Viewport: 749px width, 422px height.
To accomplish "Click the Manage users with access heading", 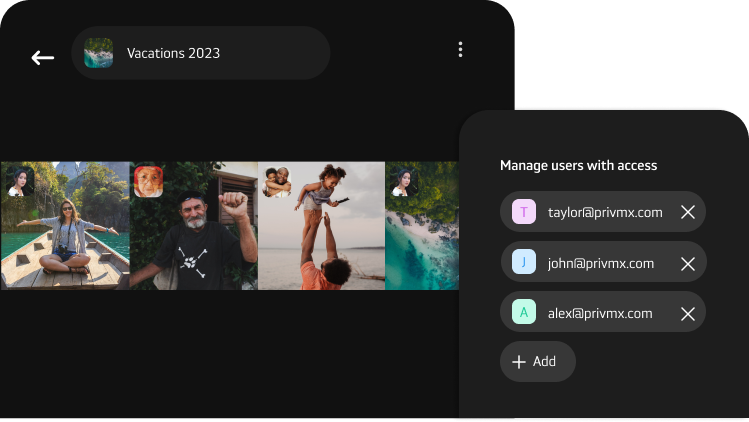I will pyautogui.click(x=578, y=165).
